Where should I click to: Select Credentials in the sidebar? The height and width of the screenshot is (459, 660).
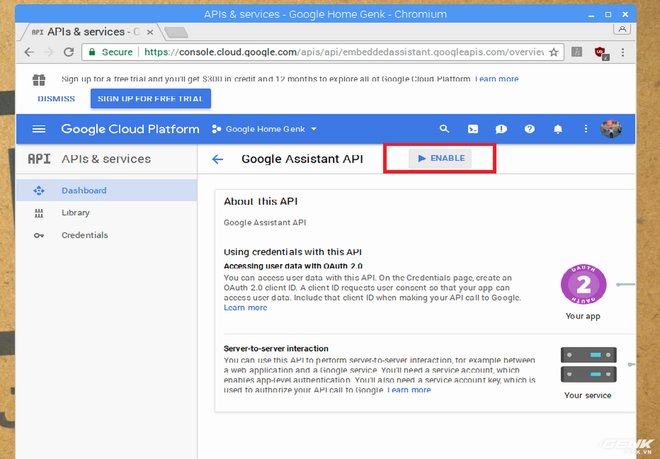[x=106, y=235]
